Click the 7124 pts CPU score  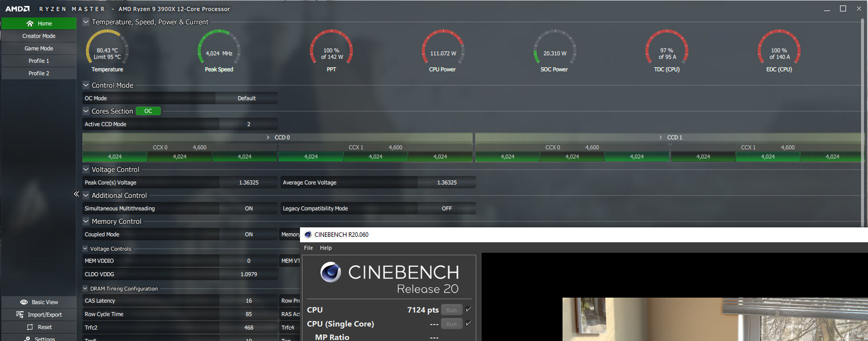(423, 310)
